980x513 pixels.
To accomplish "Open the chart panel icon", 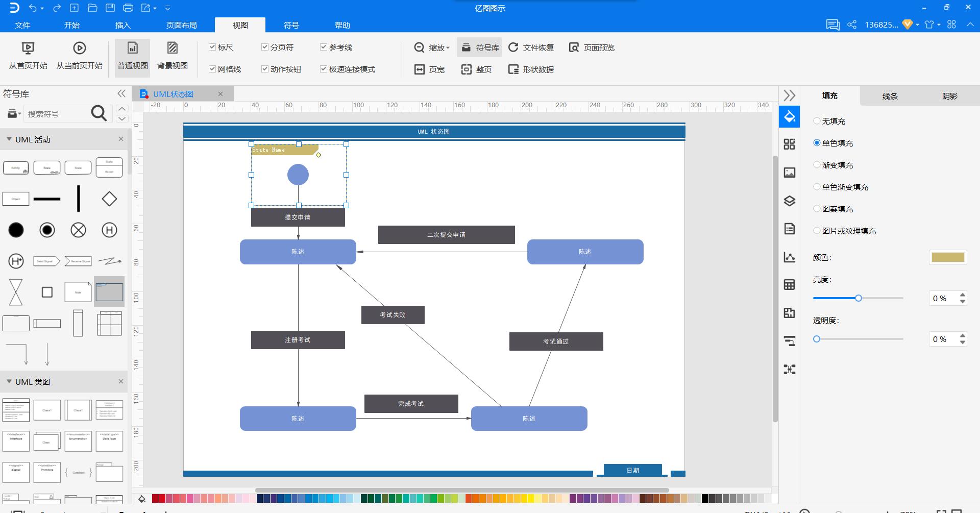I will (x=790, y=257).
